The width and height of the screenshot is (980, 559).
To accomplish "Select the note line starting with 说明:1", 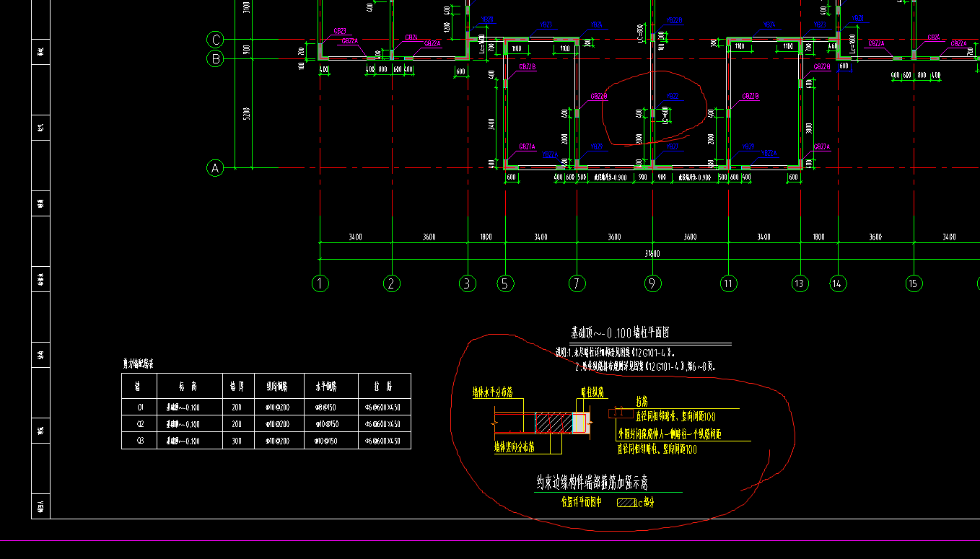I will pyautogui.click(x=615, y=353).
